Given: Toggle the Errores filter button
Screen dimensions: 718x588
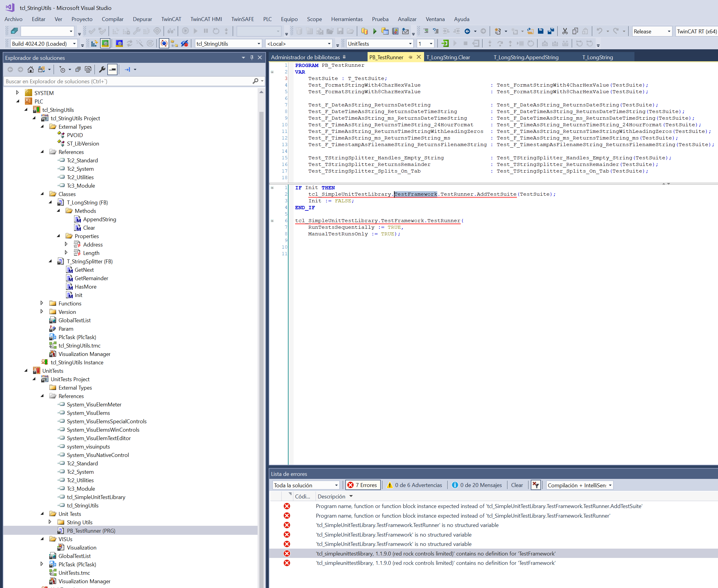Looking at the screenshot, I should (x=363, y=485).
